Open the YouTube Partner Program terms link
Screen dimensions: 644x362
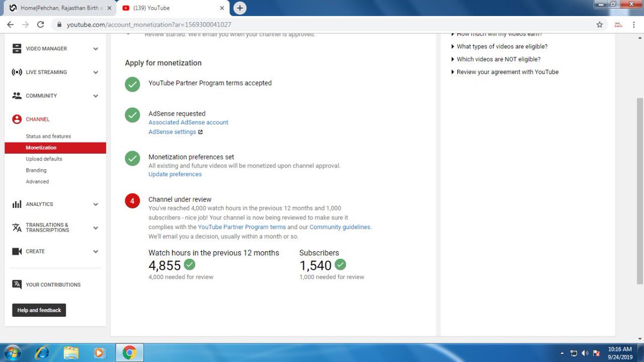click(241, 227)
